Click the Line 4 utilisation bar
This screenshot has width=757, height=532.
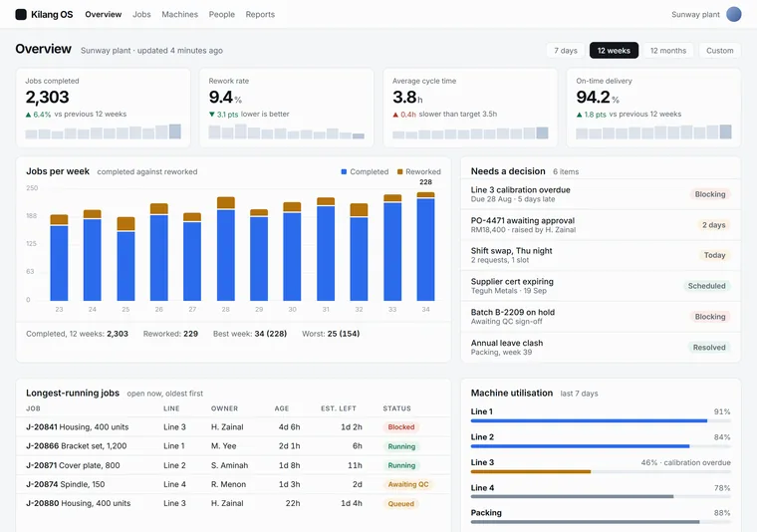coord(601,496)
